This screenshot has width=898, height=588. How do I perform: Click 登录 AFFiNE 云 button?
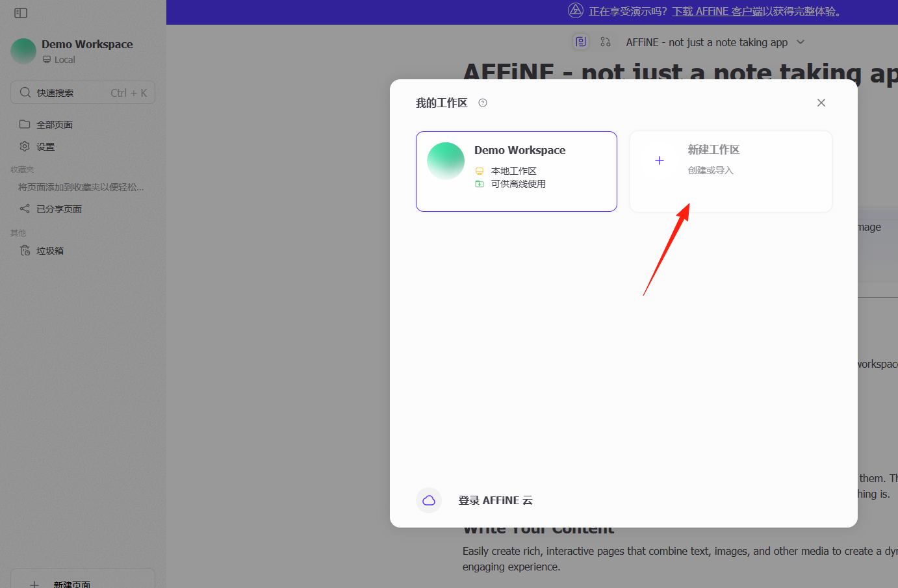(x=494, y=500)
